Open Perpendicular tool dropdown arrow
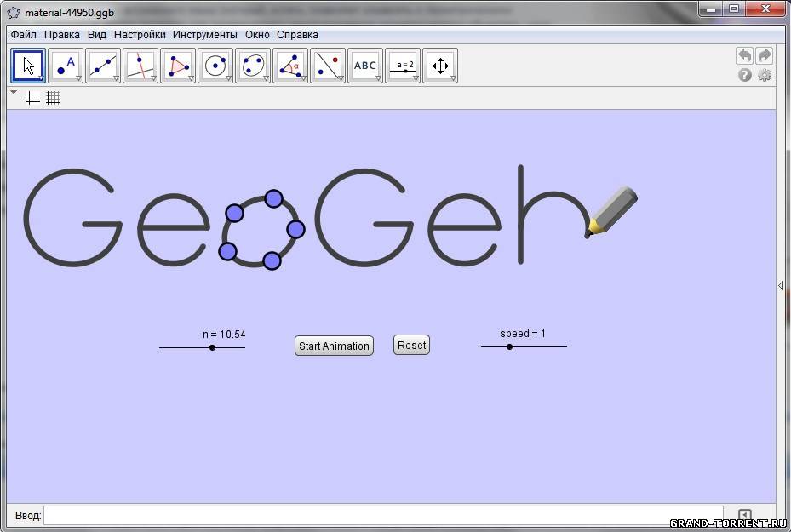The width and height of the screenshot is (791, 532). 153,78
